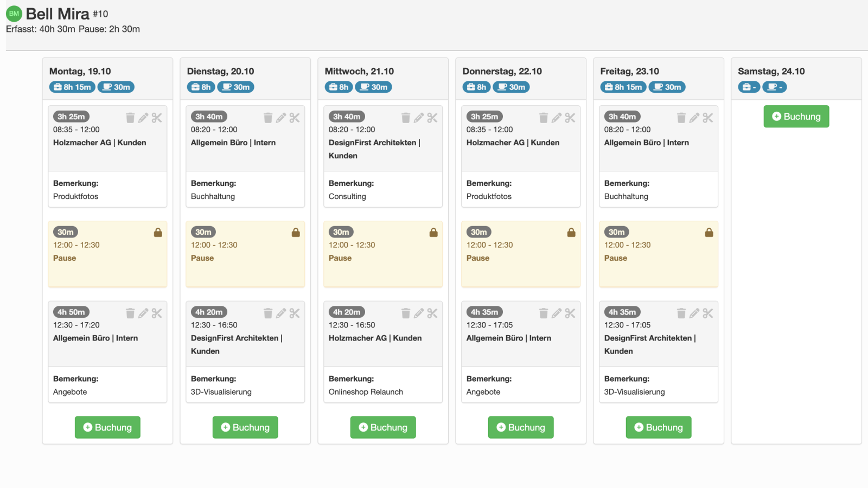Add a Buchung for Samstag 24.10
The width and height of the screenshot is (868, 488).
[796, 117]
